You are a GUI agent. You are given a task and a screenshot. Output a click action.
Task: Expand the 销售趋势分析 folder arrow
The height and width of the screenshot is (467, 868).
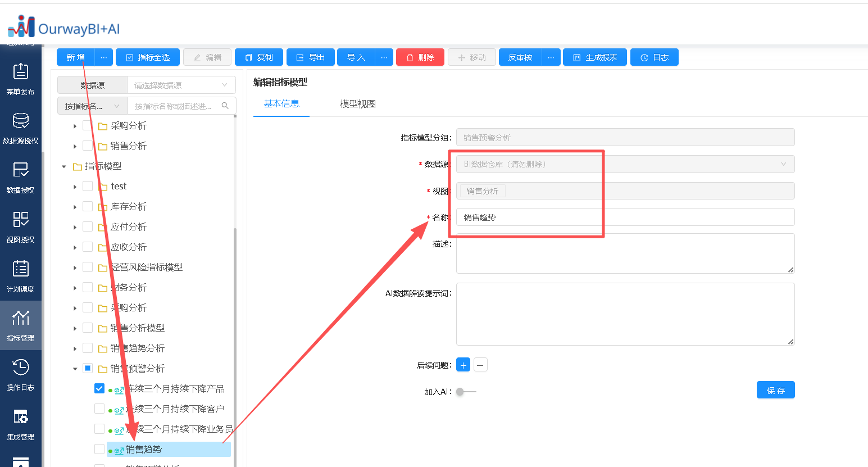click(75, 348)
